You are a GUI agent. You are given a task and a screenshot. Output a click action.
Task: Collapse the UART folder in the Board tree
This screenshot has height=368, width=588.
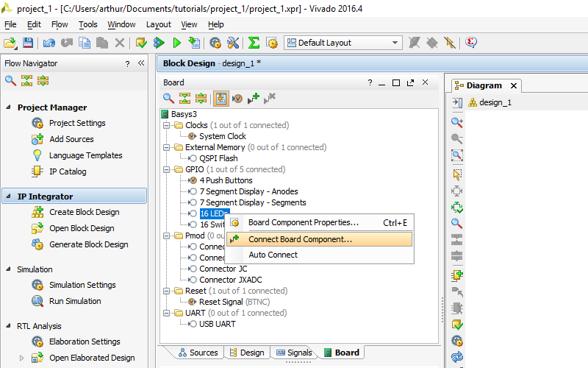click(x=167, y=314)
